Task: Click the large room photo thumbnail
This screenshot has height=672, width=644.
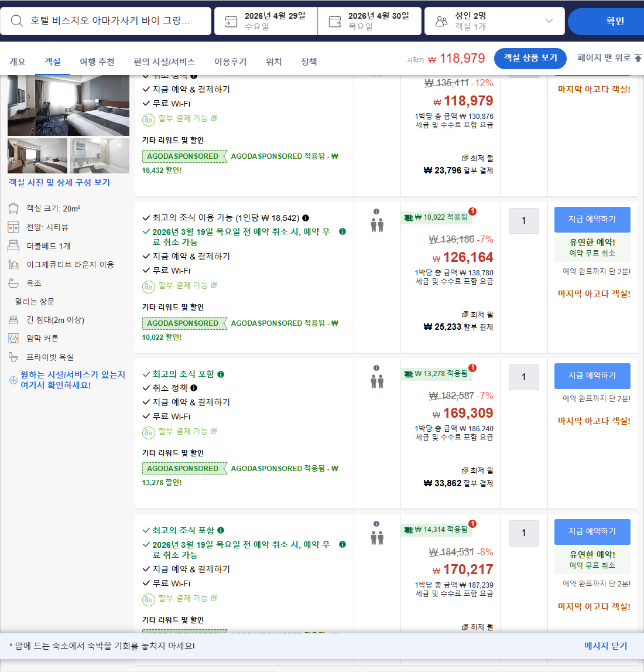Action: click(68, 104)
